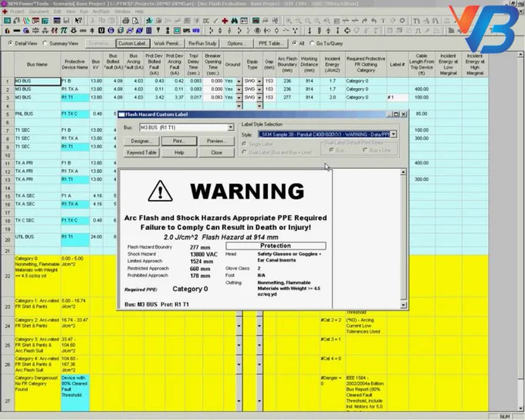Select the UFD component icon
Viewport: 525px width, 420px height.
click(x=196, y=31)
